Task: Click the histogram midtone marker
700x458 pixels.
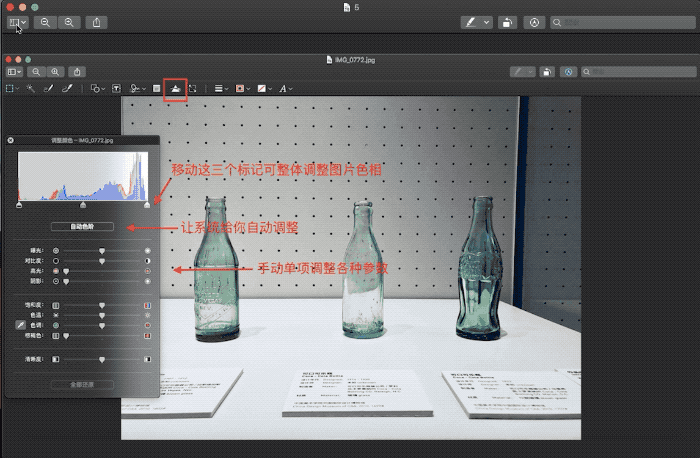Action: (x=83, y=205)
